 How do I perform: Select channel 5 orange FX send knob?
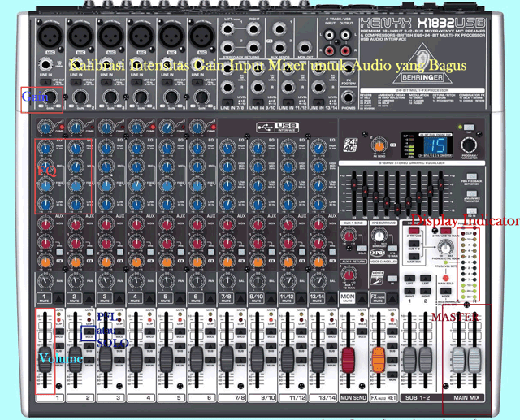167,262
